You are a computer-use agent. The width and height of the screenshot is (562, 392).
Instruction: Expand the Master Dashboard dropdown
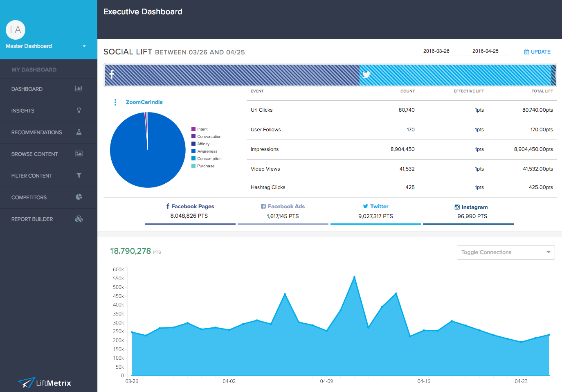coord(84,46)
